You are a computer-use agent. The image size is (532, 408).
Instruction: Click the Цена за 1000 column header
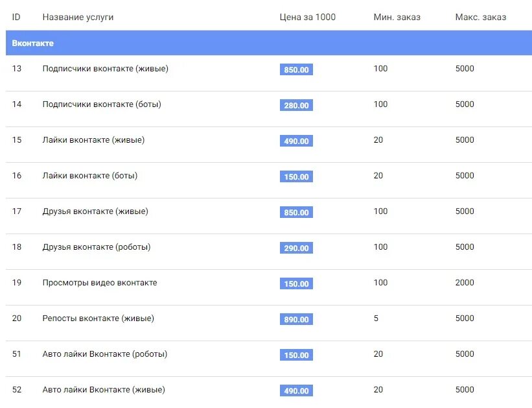307,17
